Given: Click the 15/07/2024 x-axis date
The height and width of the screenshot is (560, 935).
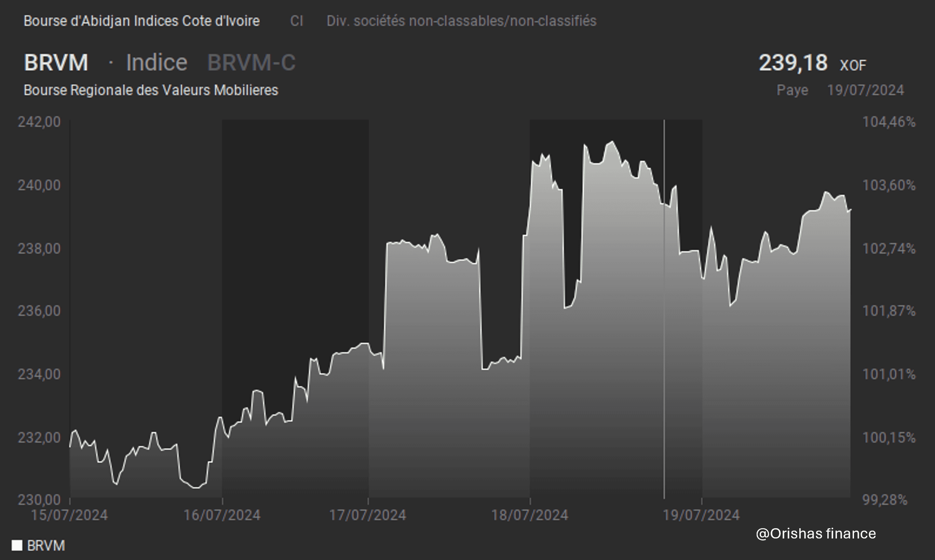Looking at the screenshot, I should click(x=69, y=516).
